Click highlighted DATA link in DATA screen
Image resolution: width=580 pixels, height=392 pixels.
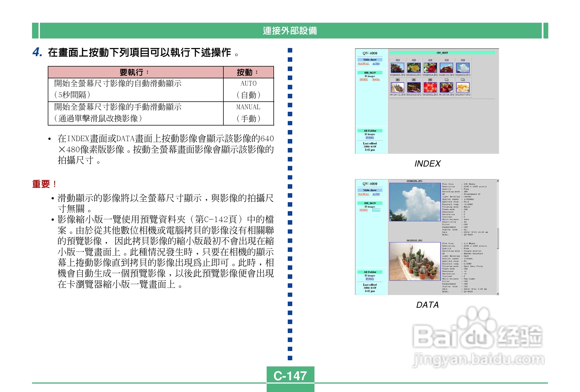(376, 210)
